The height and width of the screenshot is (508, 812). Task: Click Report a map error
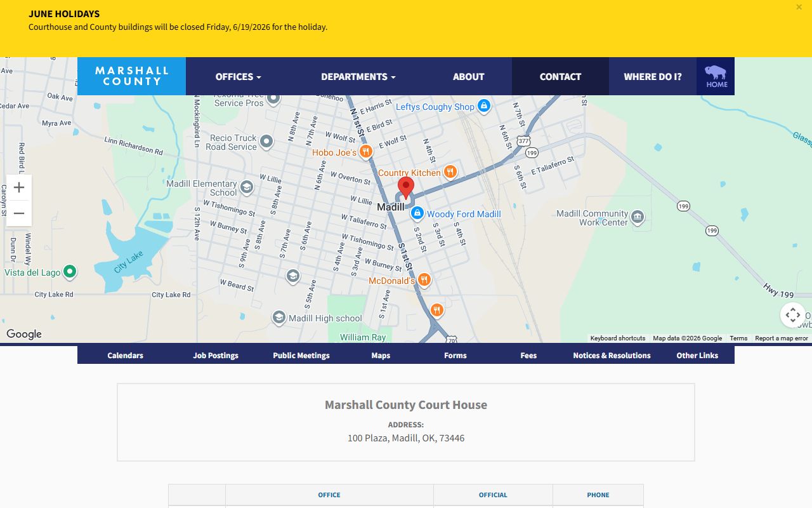[782, 338]
